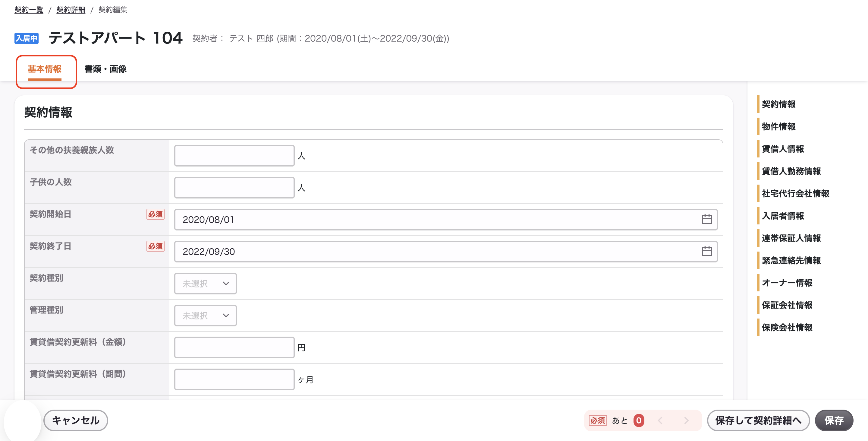Open 契約一覧 breadcrumb link
Viewport: 868px width, 441px height.
pos(29,10)
